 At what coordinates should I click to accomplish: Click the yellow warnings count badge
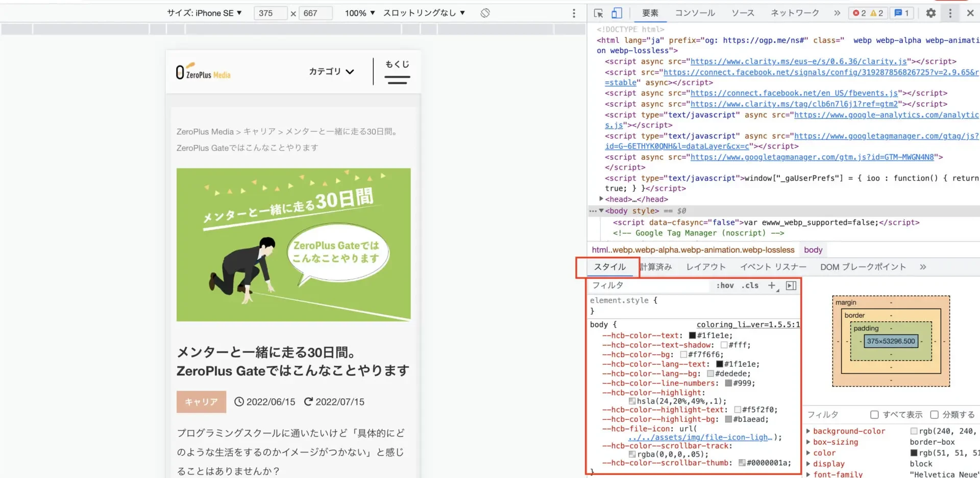(877, 13)
